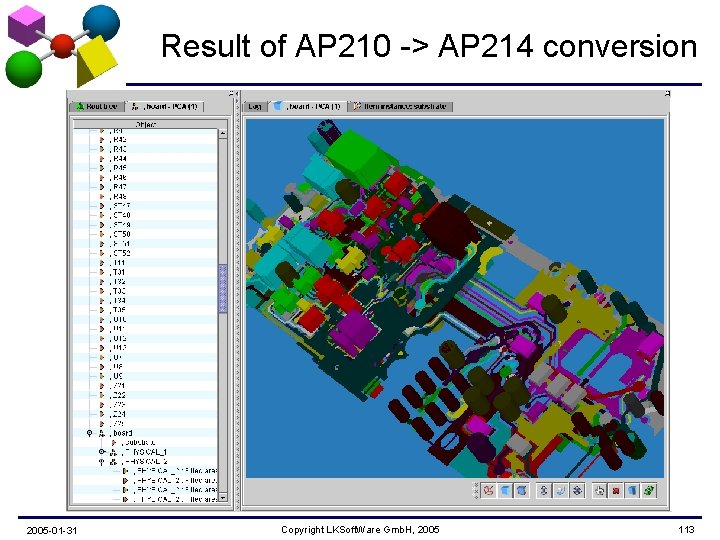Click the tree vertical scrollbar thumb
This screenshot has height=540, width=720.
pyautogui.click(x=223, y=288)
